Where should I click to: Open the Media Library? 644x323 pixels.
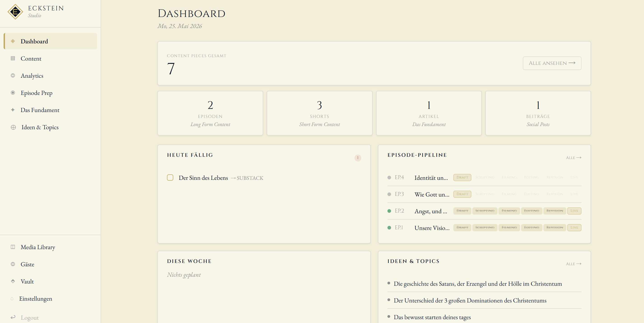coord(51,247)
